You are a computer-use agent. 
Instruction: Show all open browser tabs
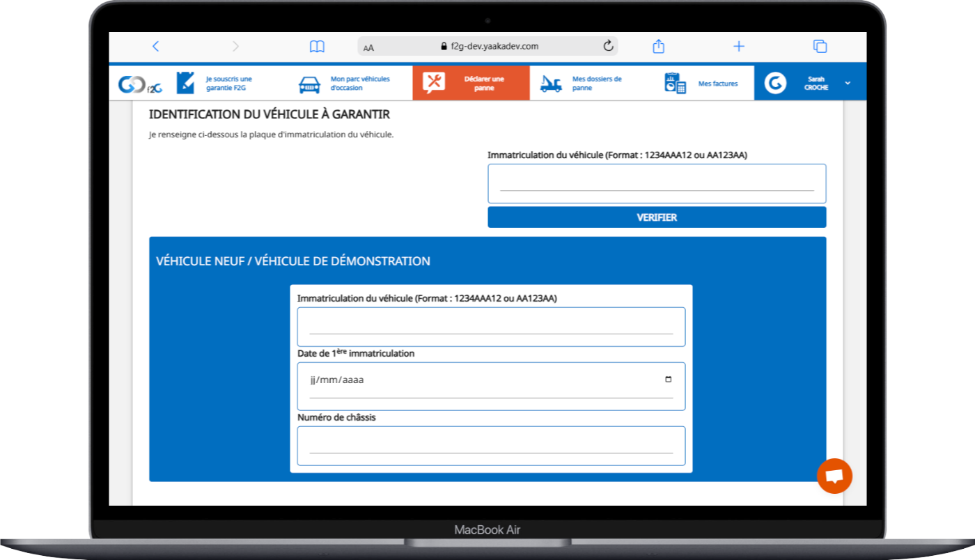click(x=820, y=47)
